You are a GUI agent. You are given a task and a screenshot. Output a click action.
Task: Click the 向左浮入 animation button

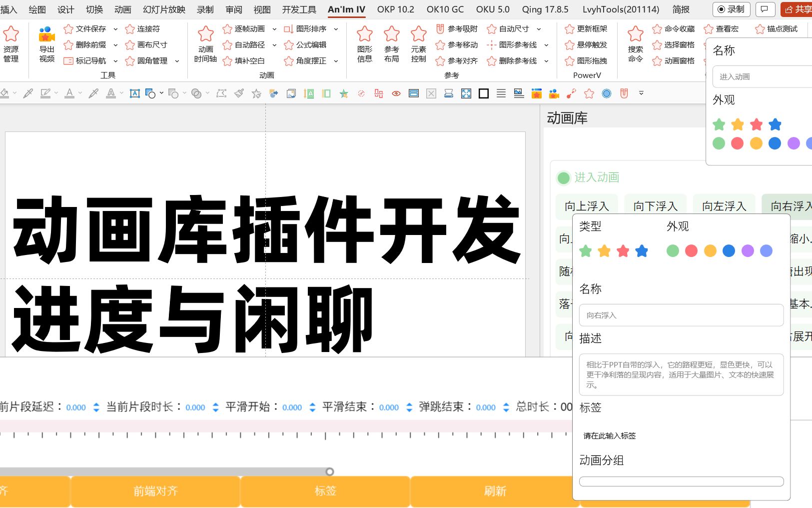click(724, 206)
